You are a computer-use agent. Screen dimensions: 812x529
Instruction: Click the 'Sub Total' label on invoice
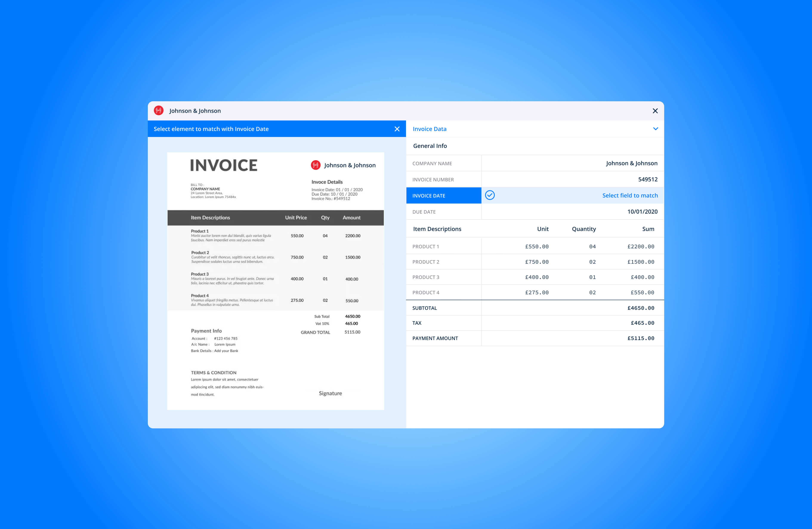(x=322, y=317)
